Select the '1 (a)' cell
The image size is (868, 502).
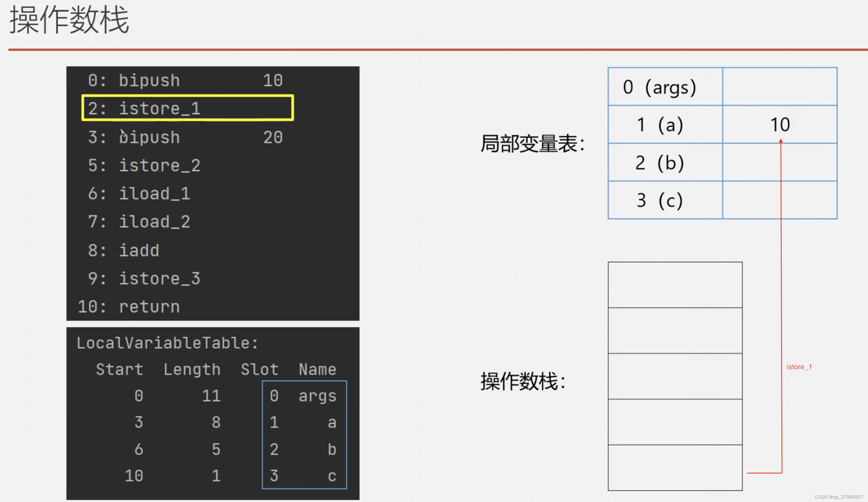coord(665,124)
